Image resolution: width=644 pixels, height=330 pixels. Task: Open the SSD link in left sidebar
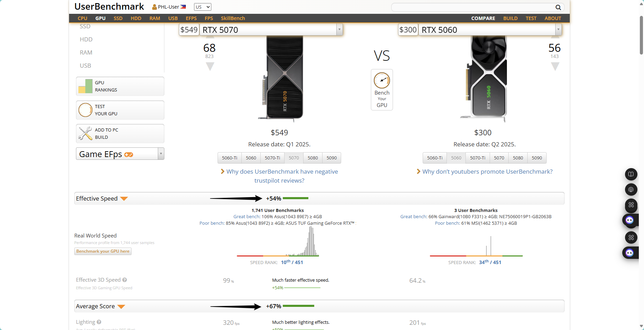[85, 26]
